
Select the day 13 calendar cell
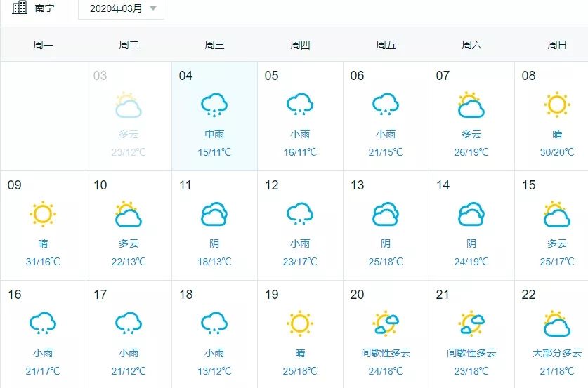click(x=386, y=226)
